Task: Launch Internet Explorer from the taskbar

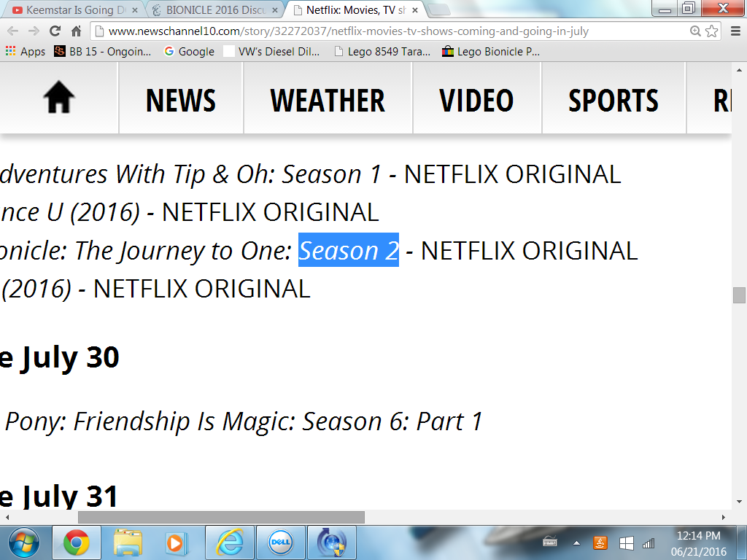Action: coord(230,542)
